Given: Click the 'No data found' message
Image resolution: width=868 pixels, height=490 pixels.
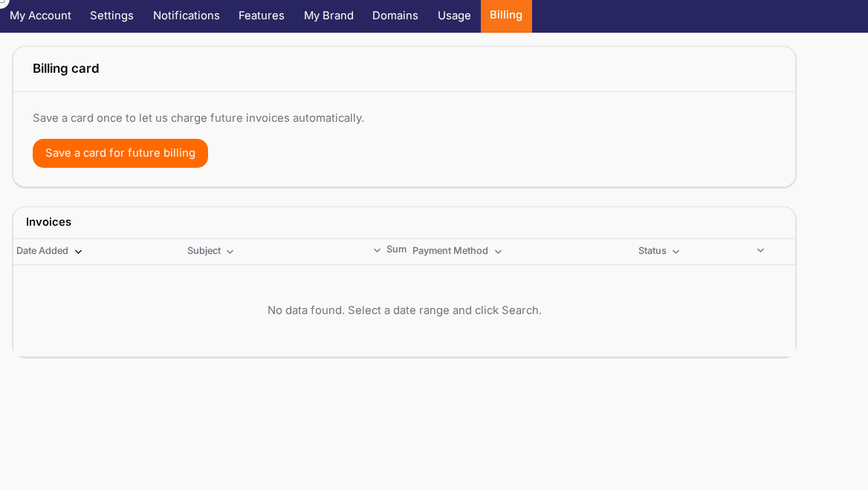Looking at the screenshot, I should point(405,310).
